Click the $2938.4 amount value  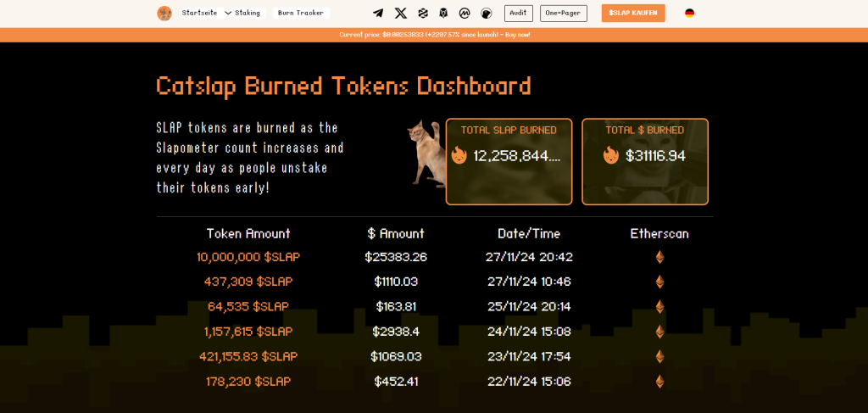[x=396, y=332]
